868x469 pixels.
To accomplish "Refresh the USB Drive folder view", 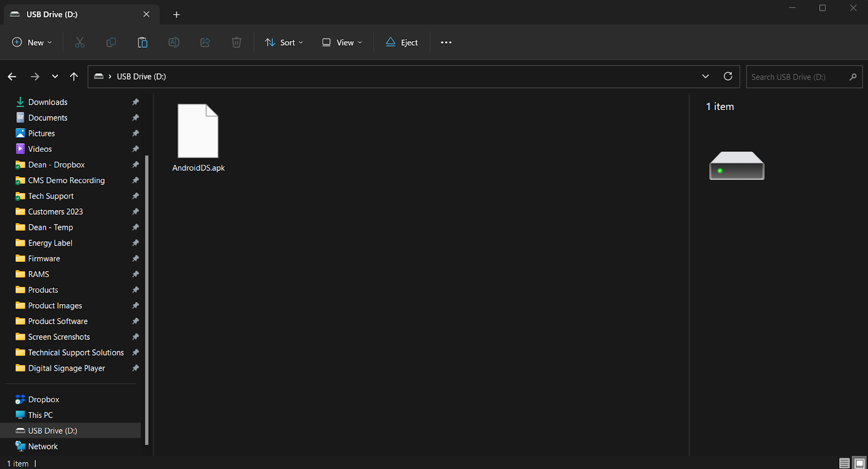I will pos(728,76).
